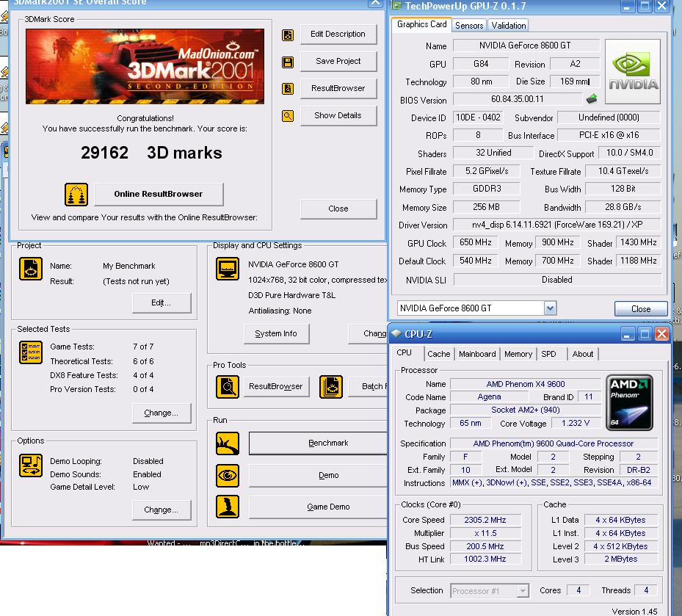The image size is (682, 616).
Task: Click the BIOS Version field in GPU-Z
Action: (x=517, y=99)
